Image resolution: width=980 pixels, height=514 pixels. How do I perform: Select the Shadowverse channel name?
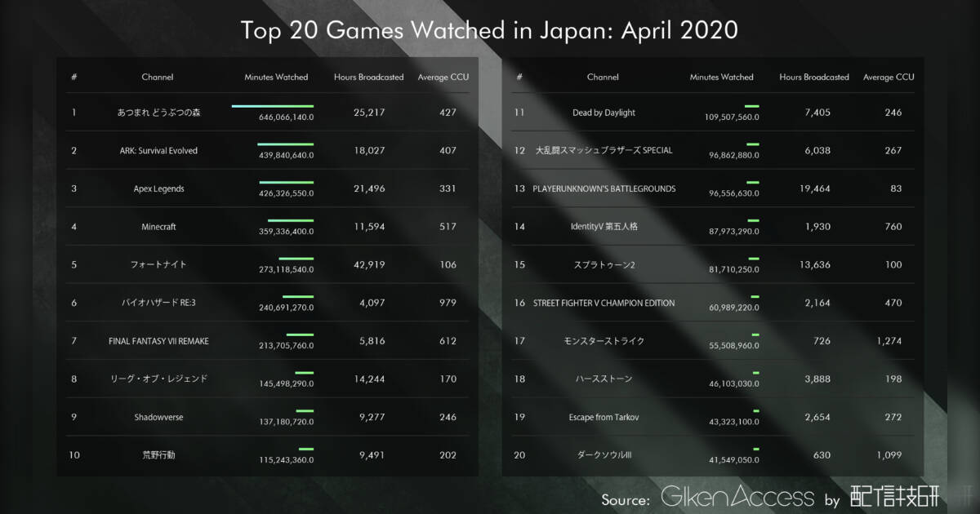pos(158,417)
